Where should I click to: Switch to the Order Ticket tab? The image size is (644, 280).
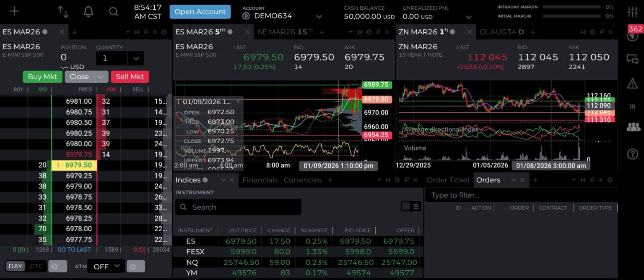448,180
